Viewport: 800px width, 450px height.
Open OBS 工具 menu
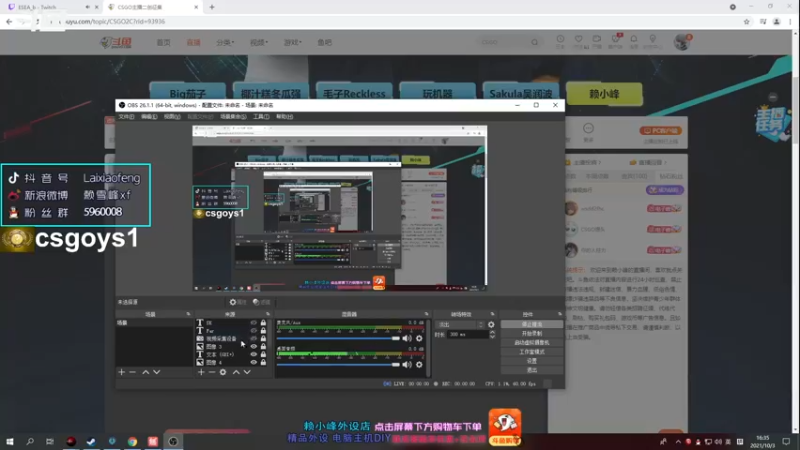click(261, 117)
